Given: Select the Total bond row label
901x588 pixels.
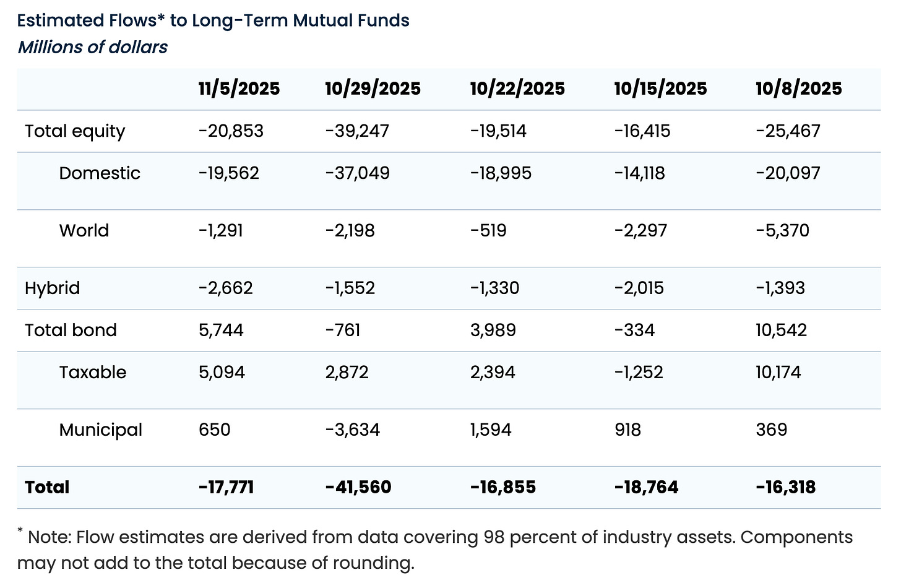Looking at the screenshot, I should tap(71, 330).
